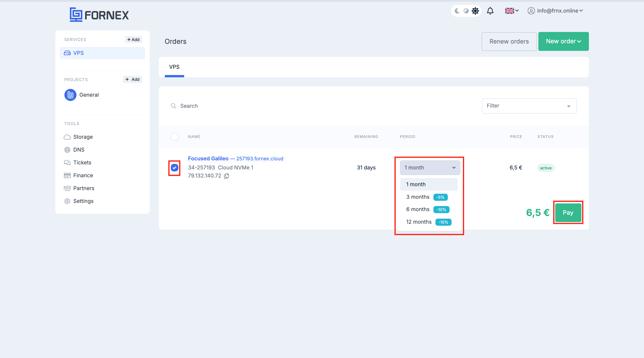This screenshot has width=644, height=358.
Task: Click the PRICE column header
Action: point(516,137)
